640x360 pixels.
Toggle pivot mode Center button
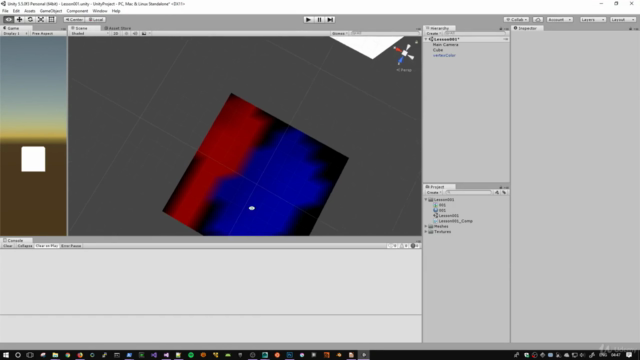(74, 20)
